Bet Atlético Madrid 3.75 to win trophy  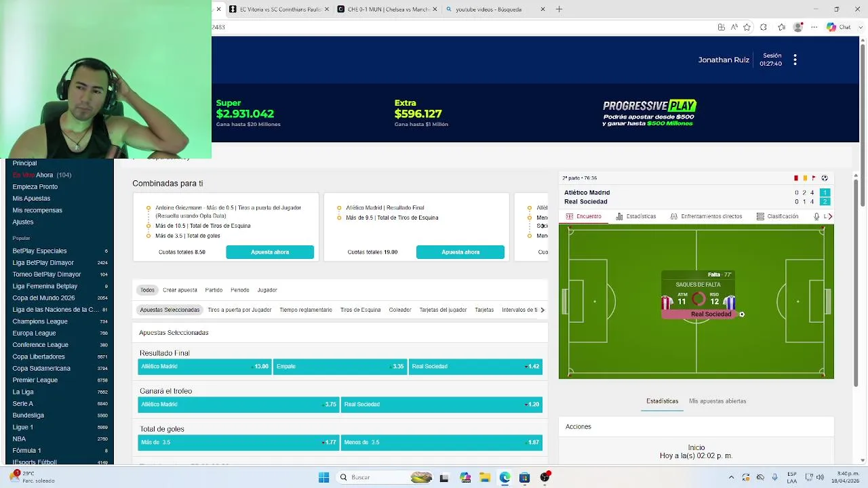(238, 405)
